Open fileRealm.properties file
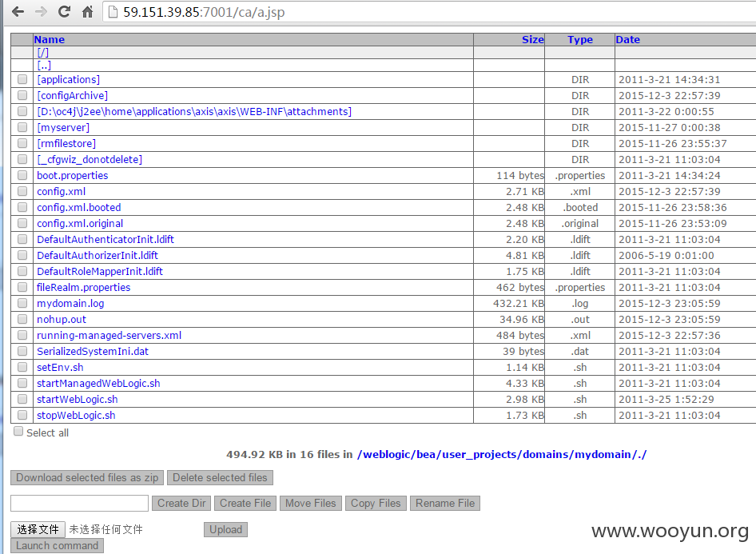This screenshot has width=756, height=554. tap(83, 287)
